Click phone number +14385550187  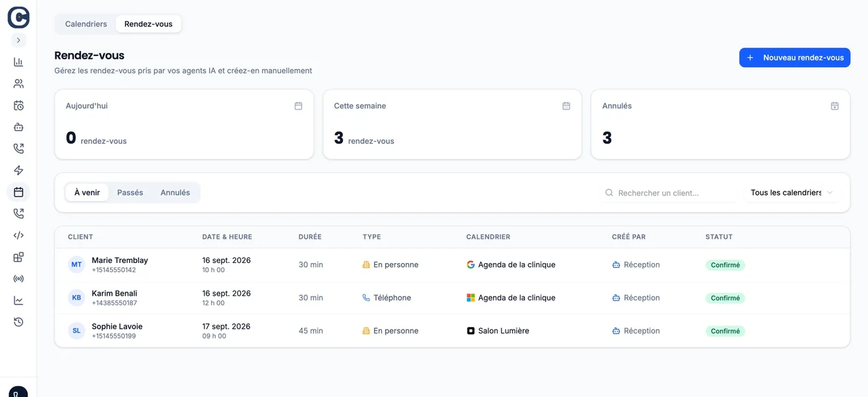coord(114,303)
